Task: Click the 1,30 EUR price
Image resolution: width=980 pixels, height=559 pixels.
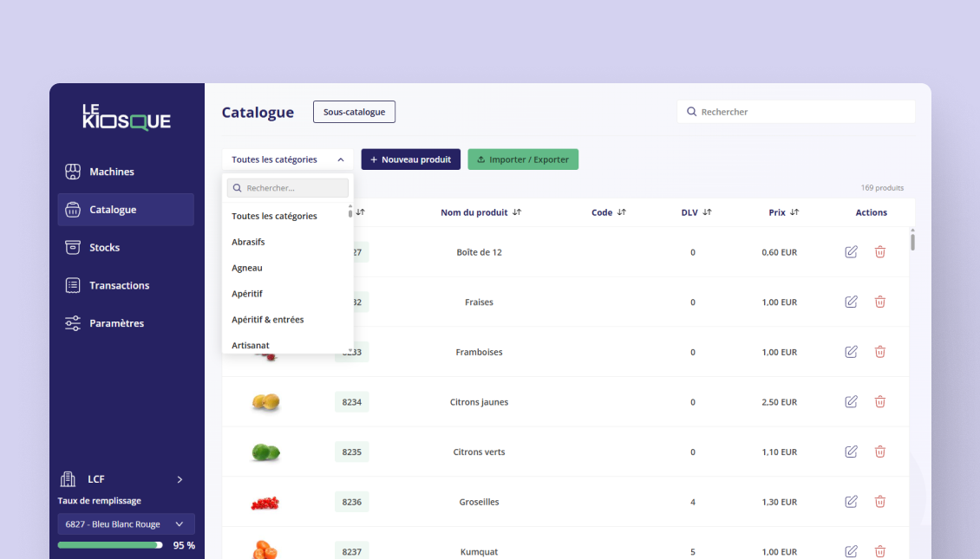Action: click(780, 502)
